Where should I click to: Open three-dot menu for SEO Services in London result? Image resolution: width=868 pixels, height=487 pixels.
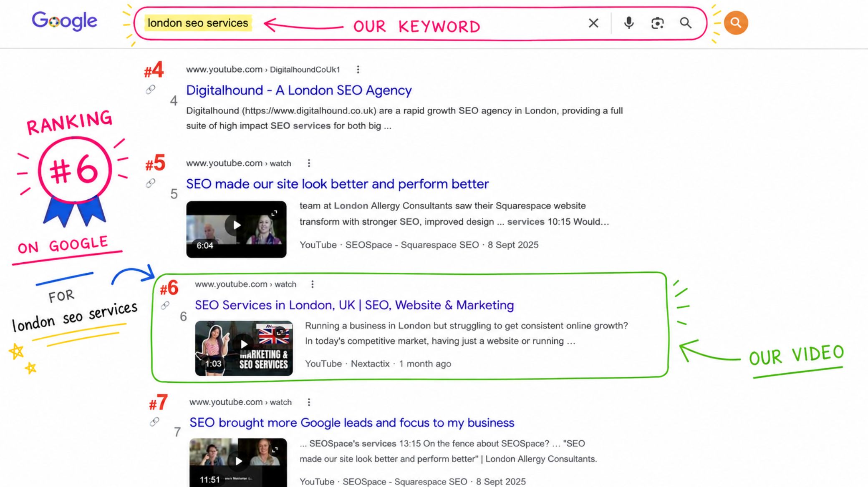pyautogui.click(x=312, y=284)
